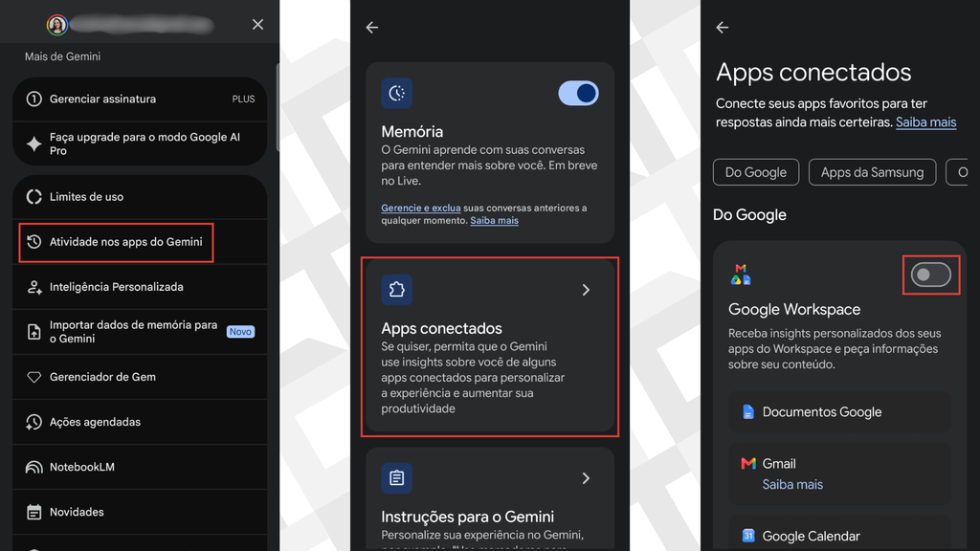Viewport: 980px width, 551px height.
Task: Click the Atividade history clock icon
Action: pyautogui.click(x=33, y=242)
